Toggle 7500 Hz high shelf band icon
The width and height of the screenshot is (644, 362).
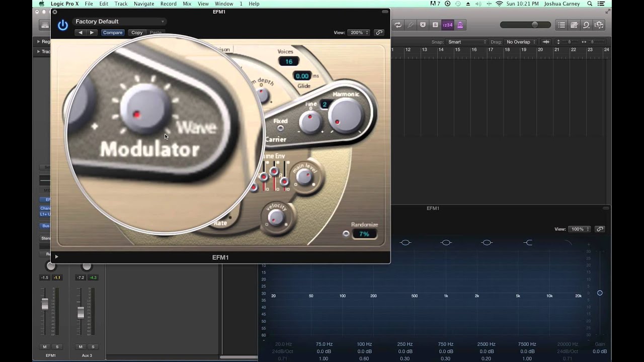(x=527, y=242)
